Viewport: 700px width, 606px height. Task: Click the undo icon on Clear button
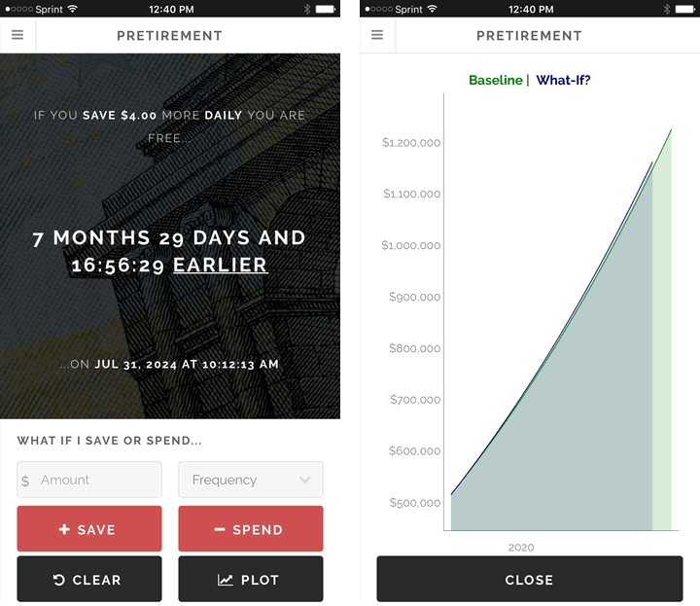[59, 580]
